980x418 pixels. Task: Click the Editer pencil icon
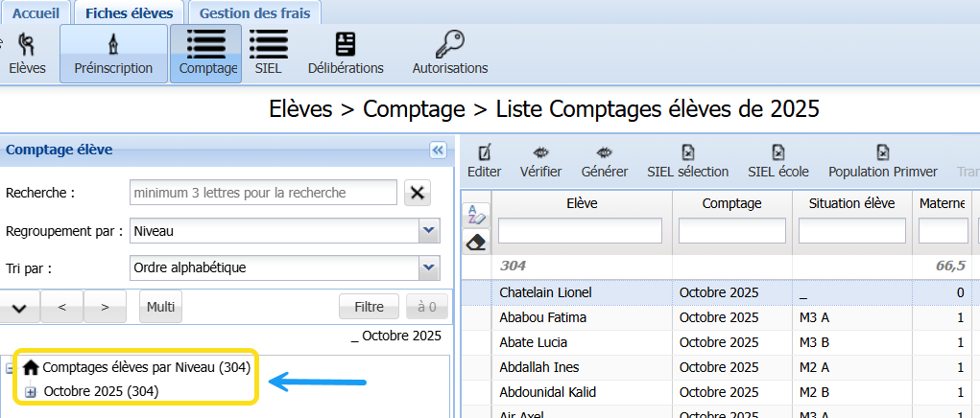(484, 161)
